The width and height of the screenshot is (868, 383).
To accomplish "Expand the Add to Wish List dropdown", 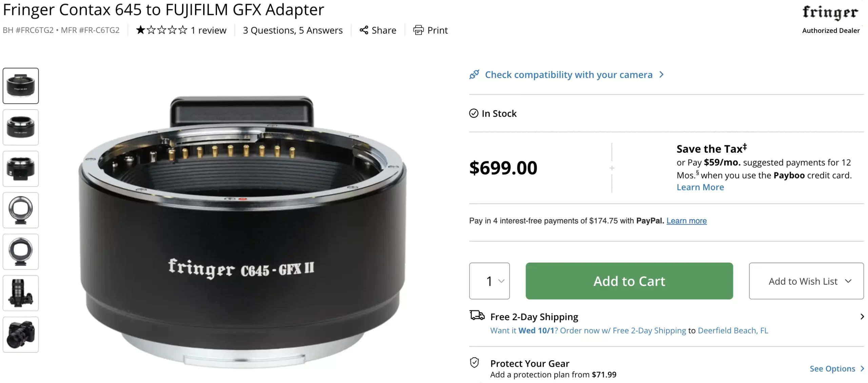I will pos(806,281).
